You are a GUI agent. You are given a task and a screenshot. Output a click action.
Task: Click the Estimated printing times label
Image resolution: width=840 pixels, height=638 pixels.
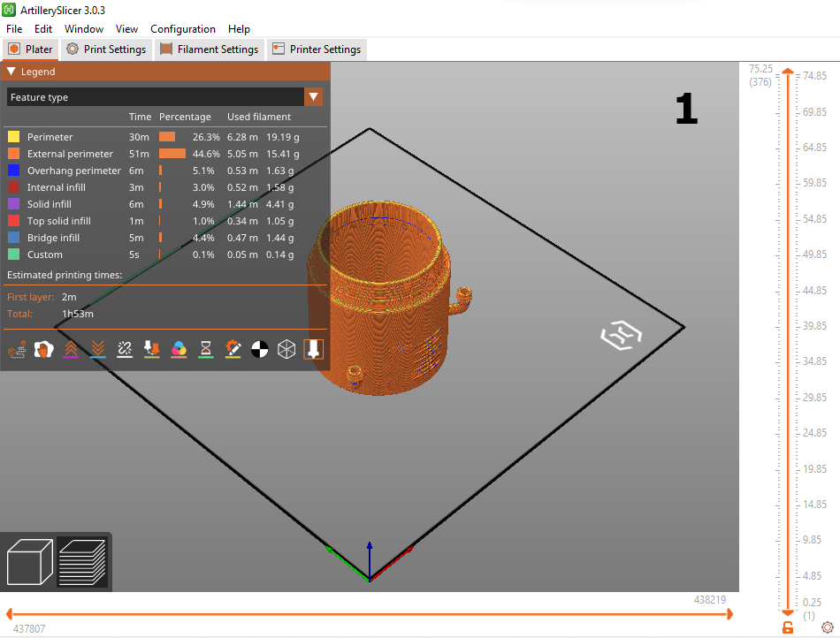pyautogui.click(x=65, y=275)
